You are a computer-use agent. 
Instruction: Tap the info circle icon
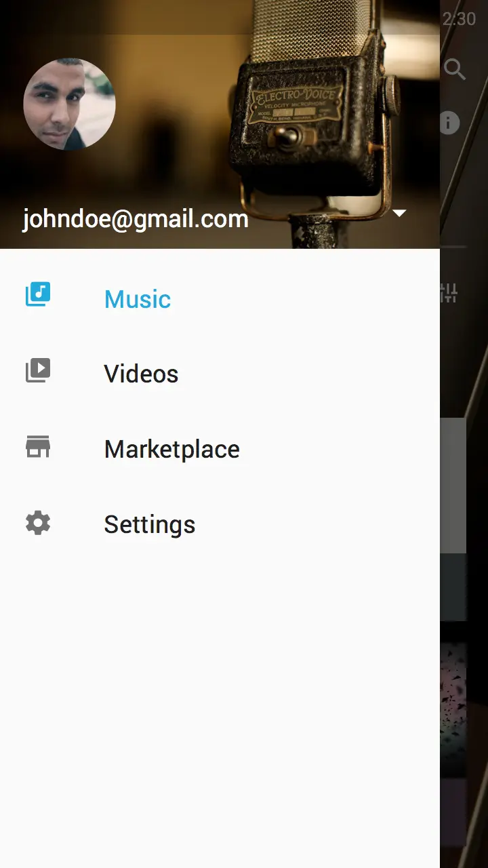click(449, 123)
